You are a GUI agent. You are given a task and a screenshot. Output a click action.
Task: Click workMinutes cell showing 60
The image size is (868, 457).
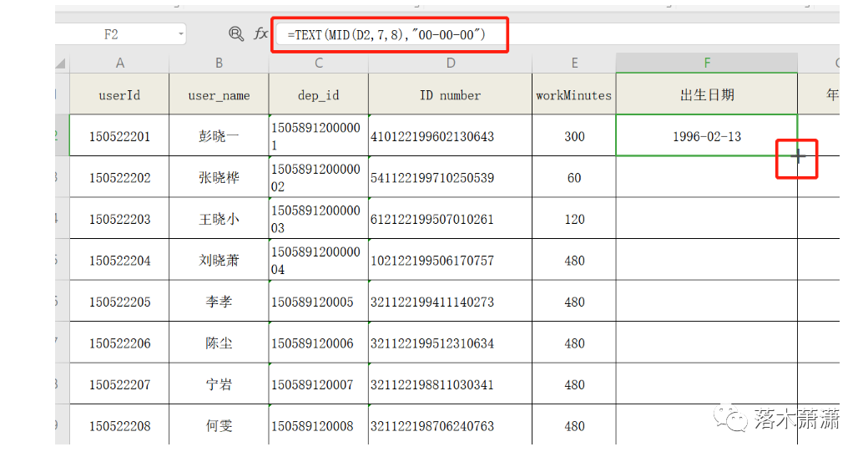click(x=574, y=177)
